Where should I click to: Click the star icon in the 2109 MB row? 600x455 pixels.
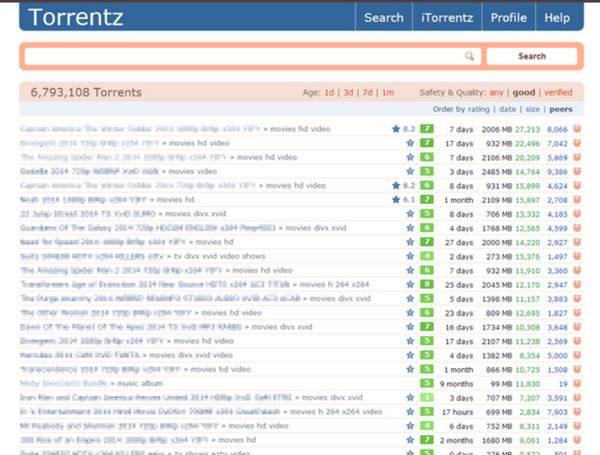click(396, 200)
